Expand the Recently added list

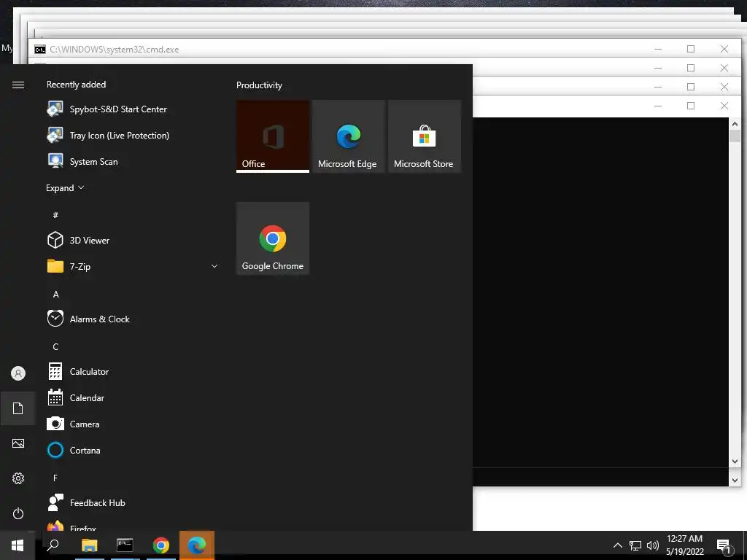[x=65, y=187]
